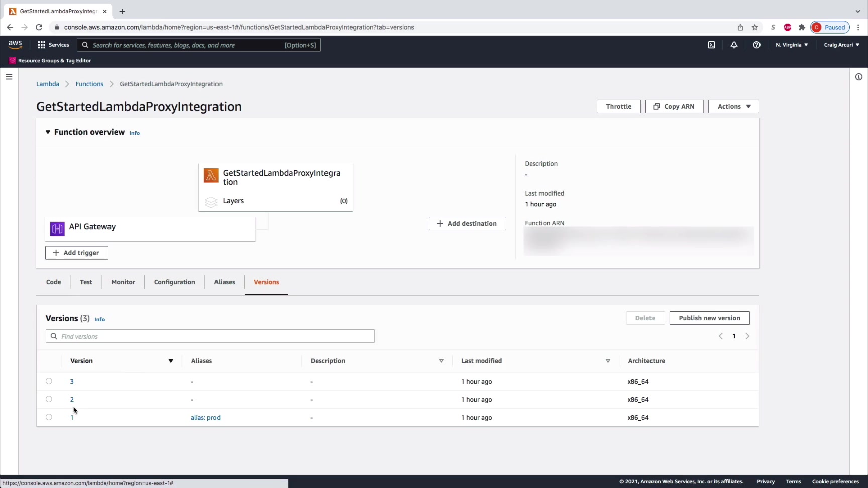Open a new browser tab
The width and height of the screenshot is (868, 488).
(x=122, y=11)
